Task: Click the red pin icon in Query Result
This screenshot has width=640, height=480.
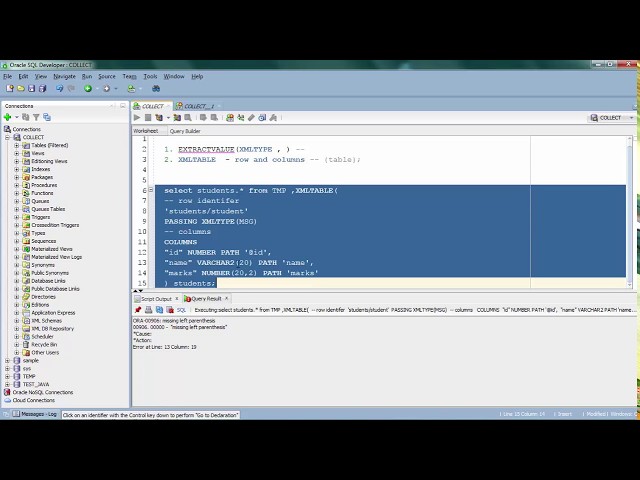Action: pos(138,310)
